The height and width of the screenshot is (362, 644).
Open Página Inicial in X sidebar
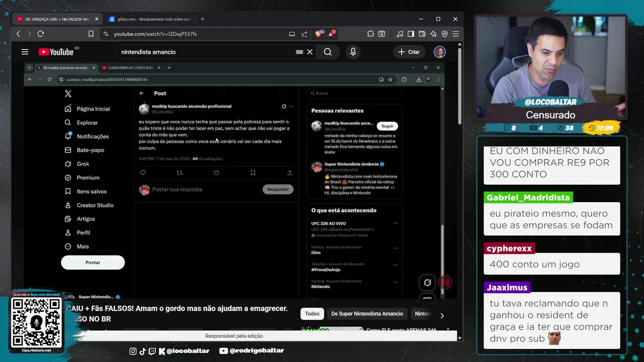tap(88, 109)
